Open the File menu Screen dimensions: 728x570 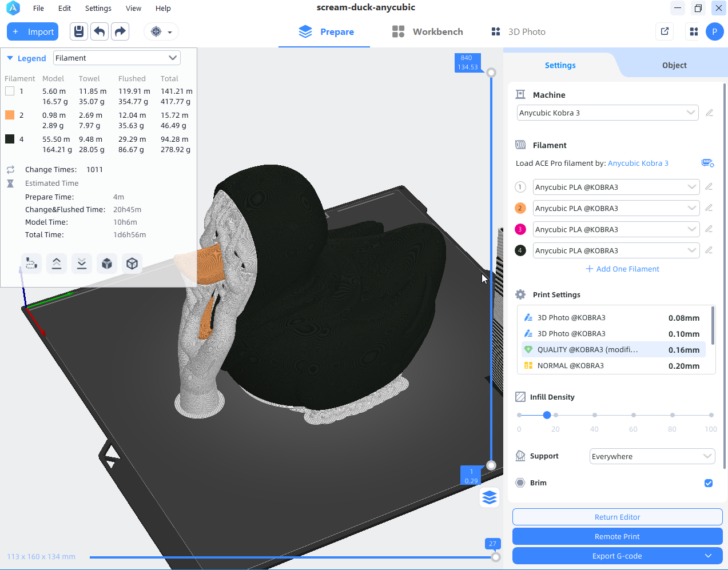pyautogui.click(x=39, y=8)
